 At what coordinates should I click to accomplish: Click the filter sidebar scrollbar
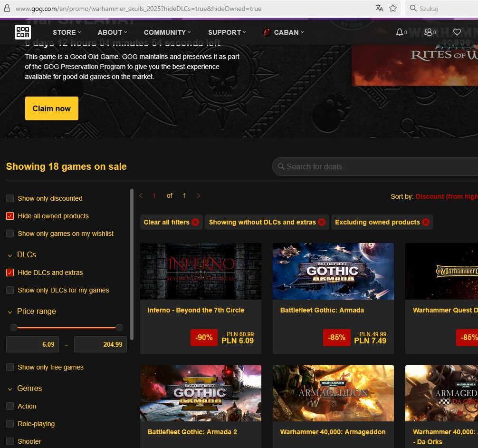point(132,264)
